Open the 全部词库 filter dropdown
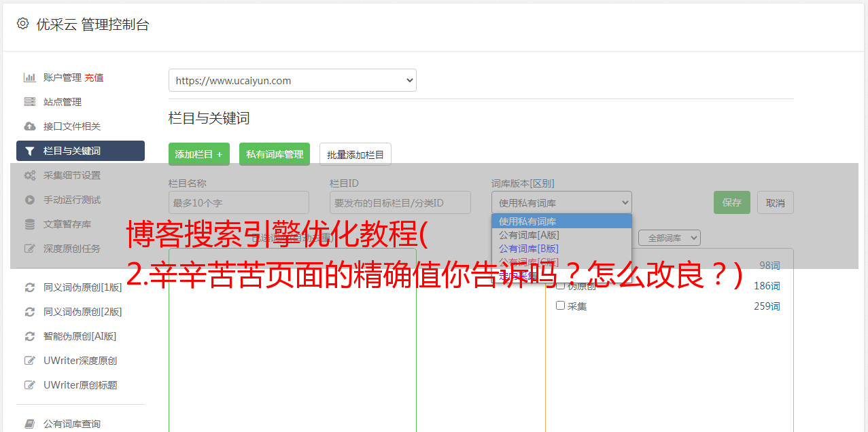 pos(670,238)
